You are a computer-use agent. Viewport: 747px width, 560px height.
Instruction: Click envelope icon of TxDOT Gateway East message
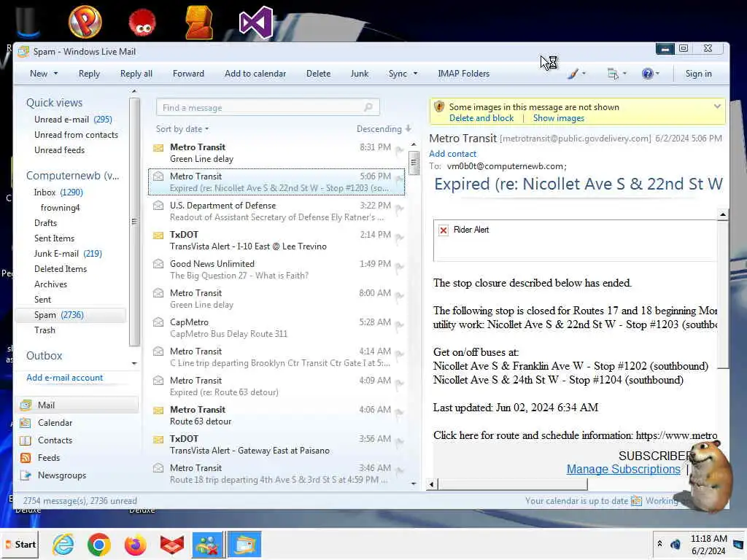click(158, 440)
